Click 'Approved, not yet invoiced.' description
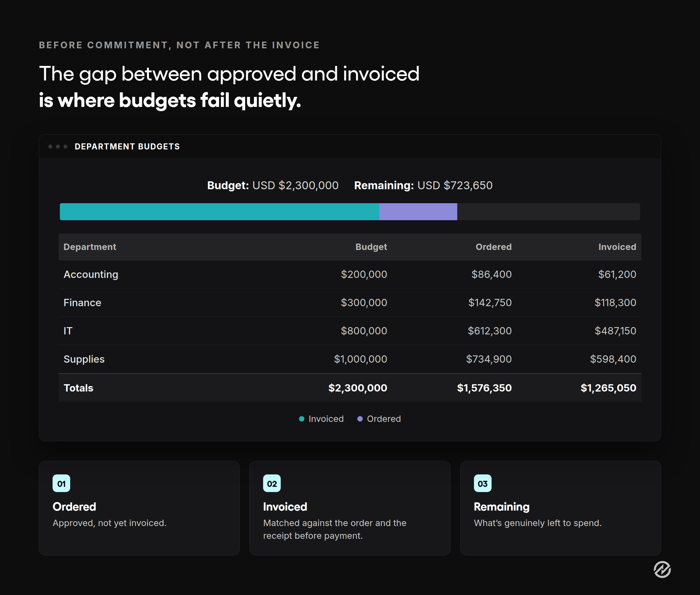700x595 pixels. (110, 523)
